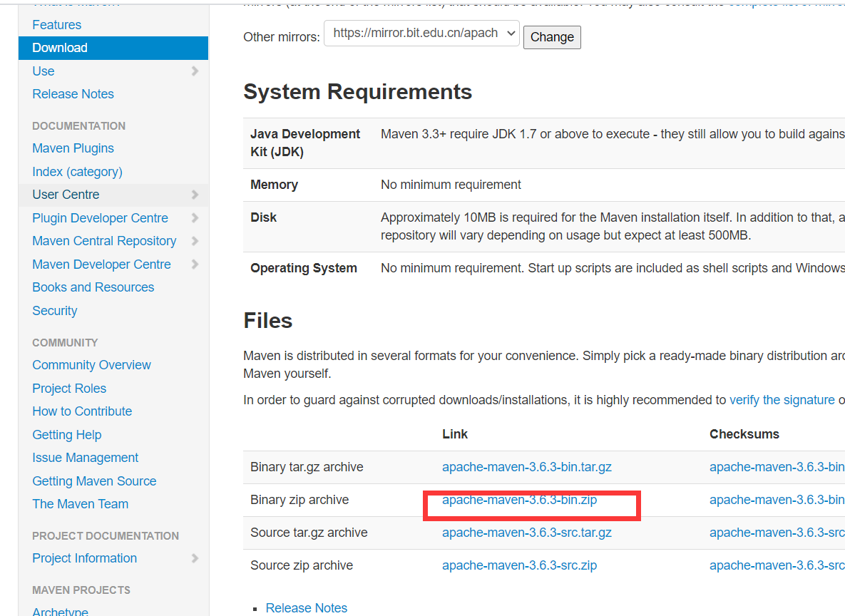Click the Memory row label
Image resolution: width=845 pixels, height=616 pixels.
tap(274, 185)
